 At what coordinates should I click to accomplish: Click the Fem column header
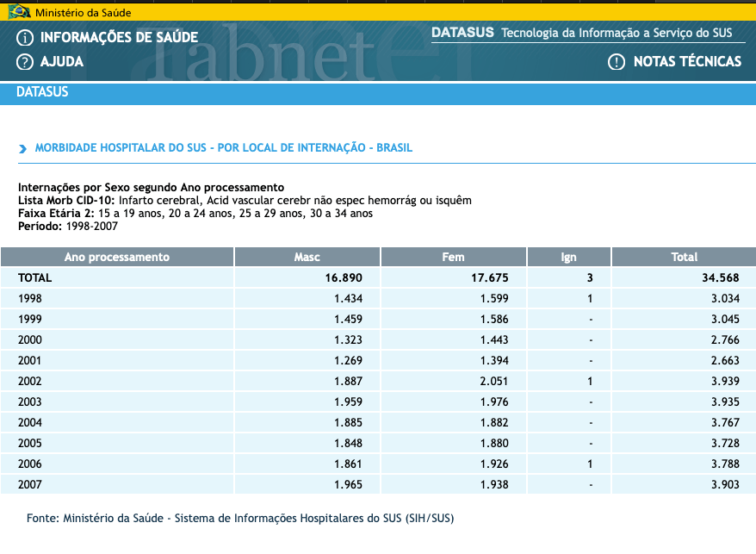coord(453,257)
